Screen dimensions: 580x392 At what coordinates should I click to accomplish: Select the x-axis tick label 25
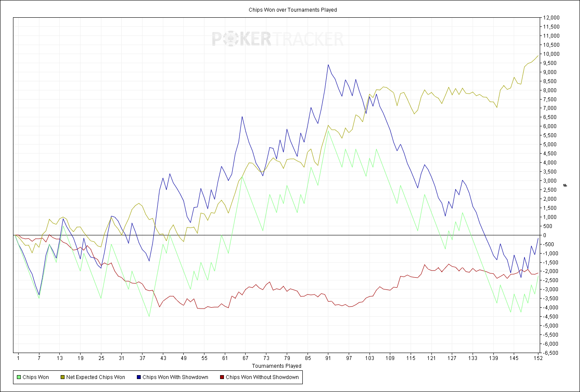coord(101,359)
